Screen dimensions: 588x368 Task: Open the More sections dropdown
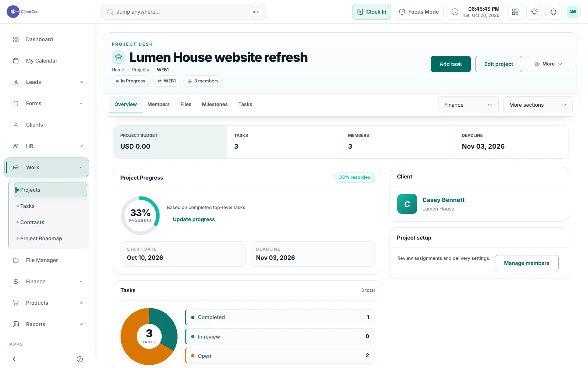tap(538, 105)
